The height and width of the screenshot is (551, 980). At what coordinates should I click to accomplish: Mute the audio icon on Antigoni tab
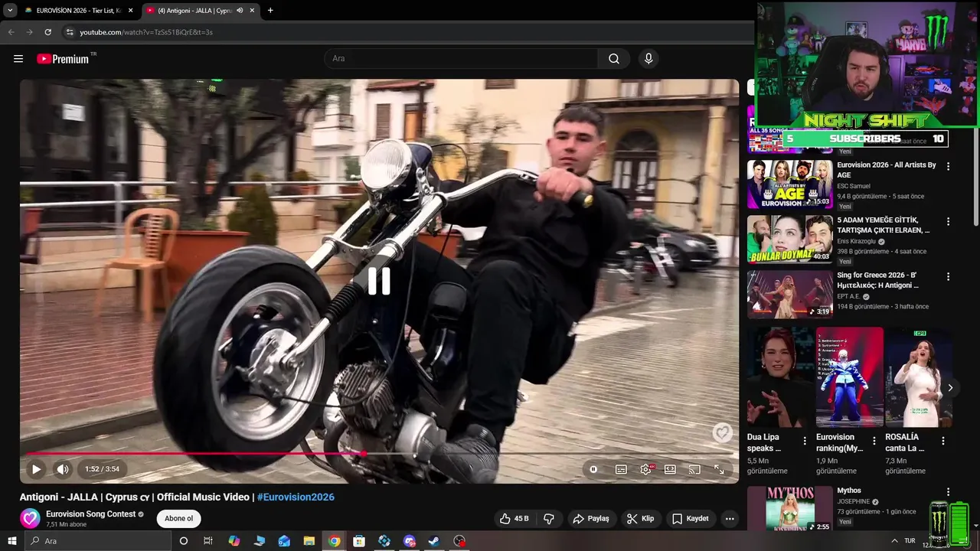(240, 11)
